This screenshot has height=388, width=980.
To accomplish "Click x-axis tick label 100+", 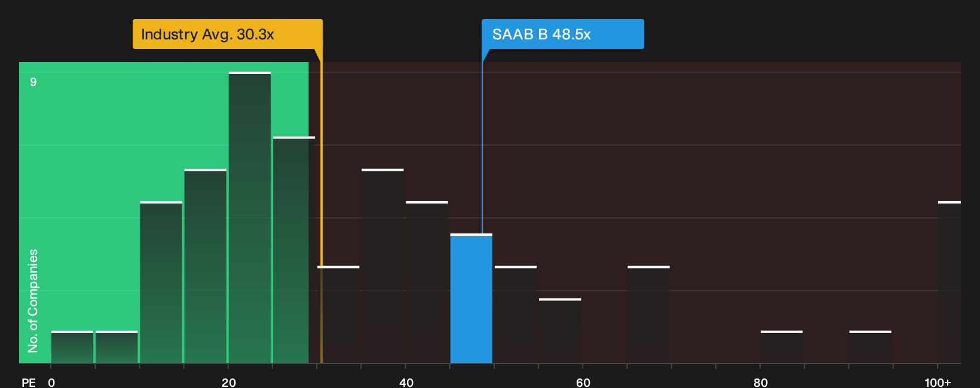I will 938,383.
